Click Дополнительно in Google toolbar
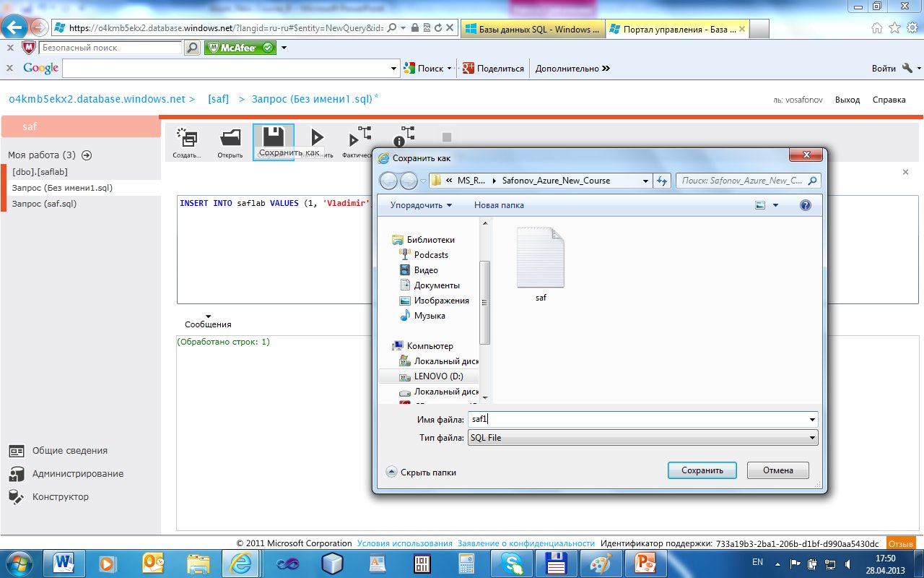 [x=572, y=68]
